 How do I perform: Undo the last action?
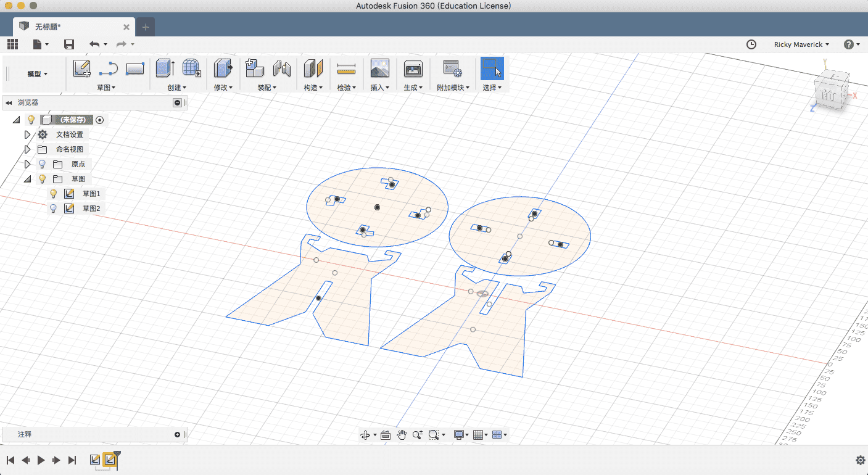click(94, 44)
